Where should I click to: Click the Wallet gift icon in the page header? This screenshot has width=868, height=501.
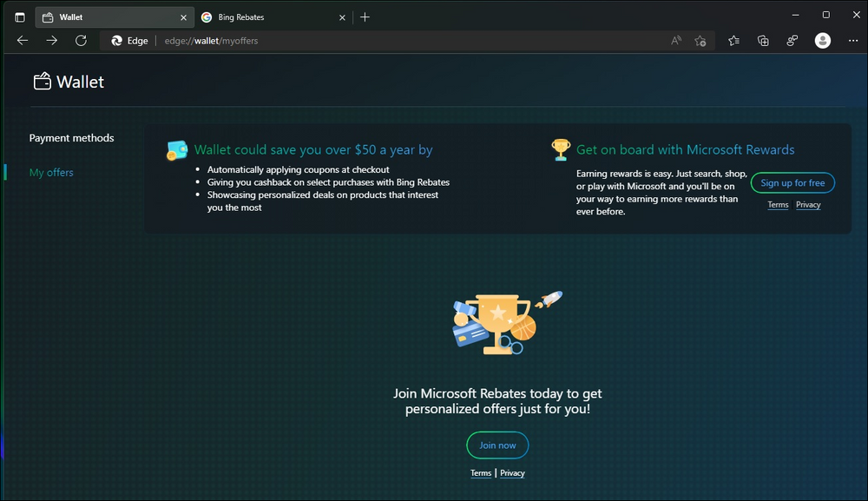pyautogui.click(x=42, y=81)
